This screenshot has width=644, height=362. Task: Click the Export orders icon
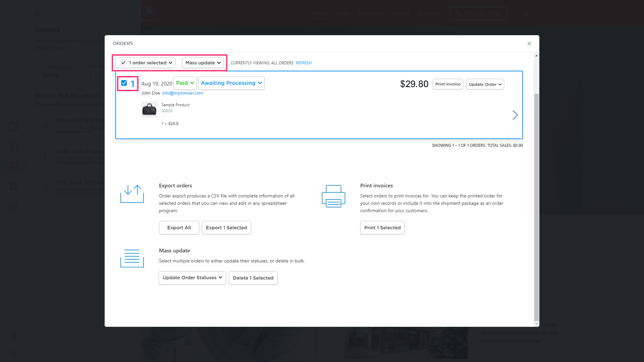132,194
